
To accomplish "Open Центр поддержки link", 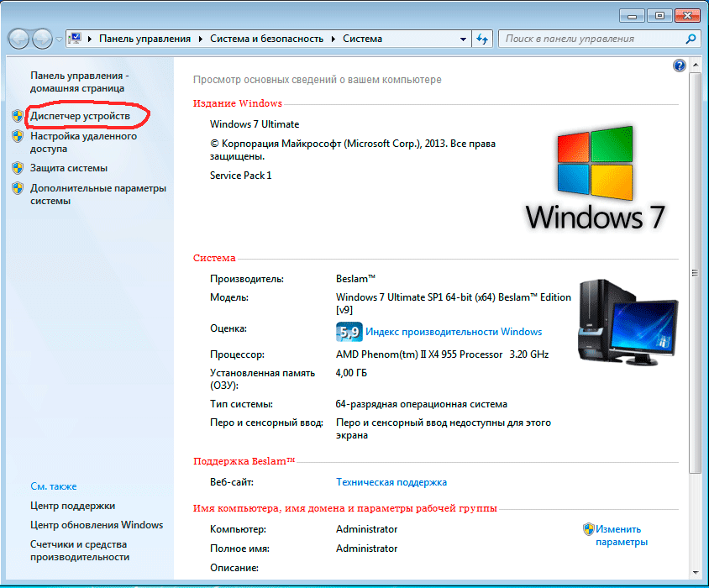I will pyautogui.click(x=73, y=506).
